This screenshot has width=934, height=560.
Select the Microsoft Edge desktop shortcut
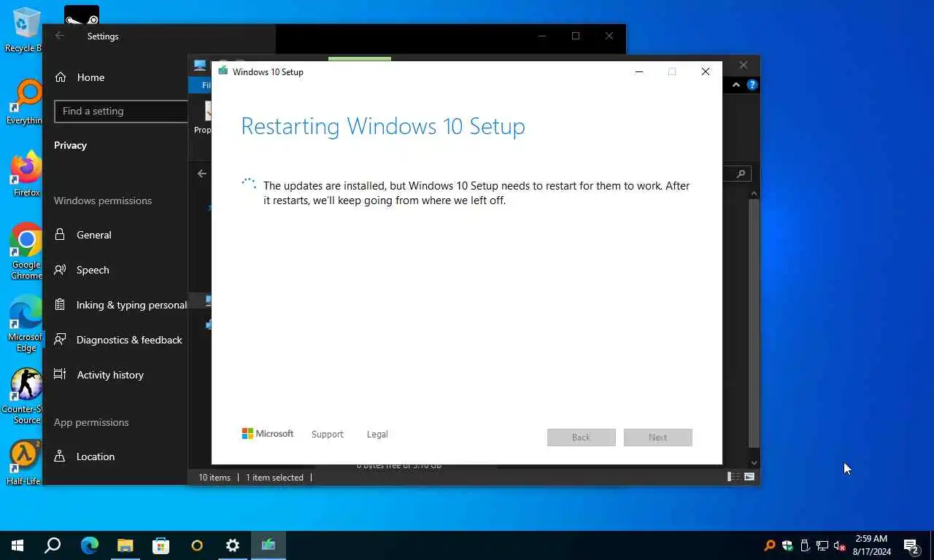point(26,324)
